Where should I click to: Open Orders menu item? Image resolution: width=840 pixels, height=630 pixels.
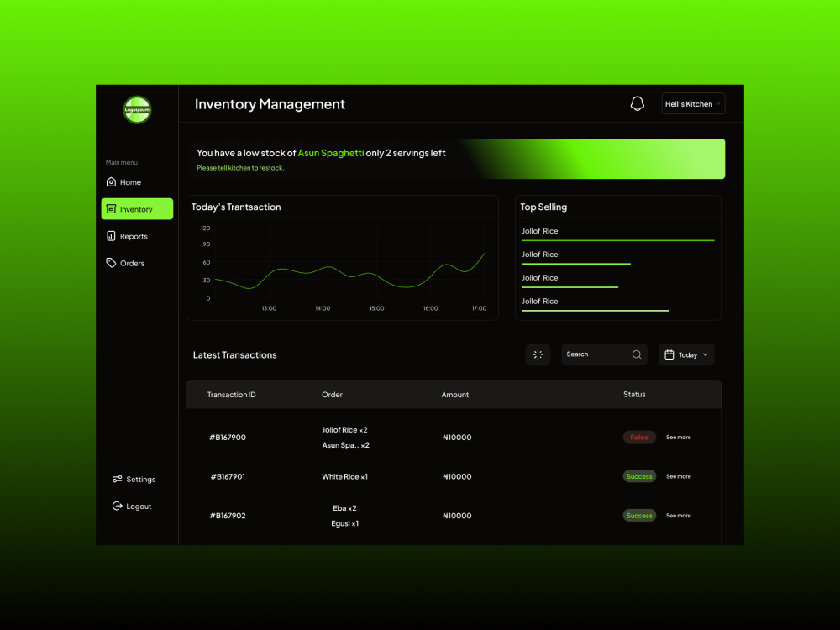coord(137,263)
